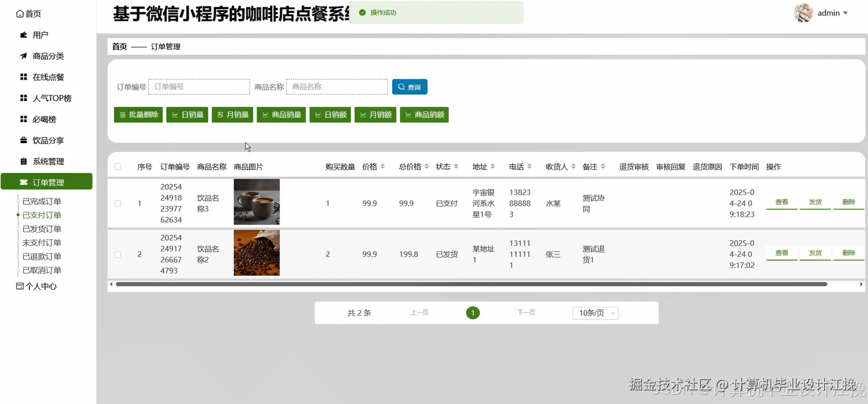This screenshot has height=404, width=868.
Task: Sort by the 总价格 column arrows
Action: 427,166
